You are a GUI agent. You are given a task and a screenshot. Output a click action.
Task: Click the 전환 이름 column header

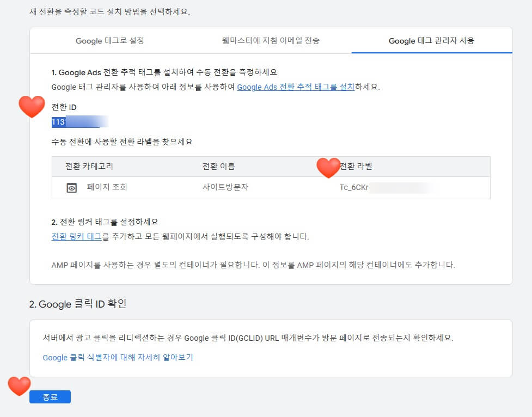click(x=218, y=166)
